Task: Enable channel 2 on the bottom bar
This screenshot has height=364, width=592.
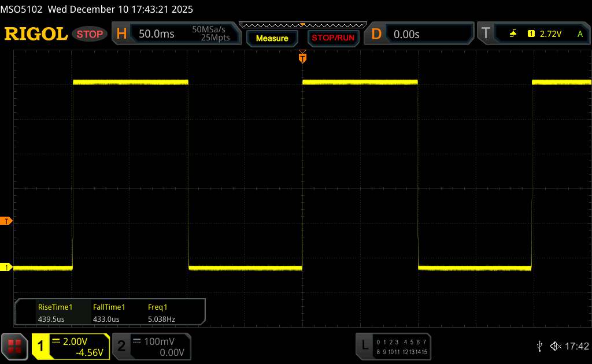Action: pyautogui.click(x=121, y=346)
